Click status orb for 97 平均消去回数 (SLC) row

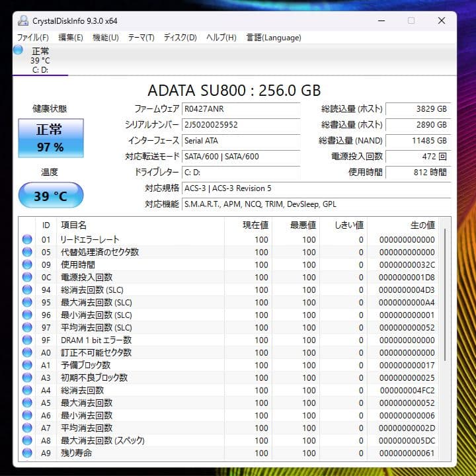coord(27,327)
